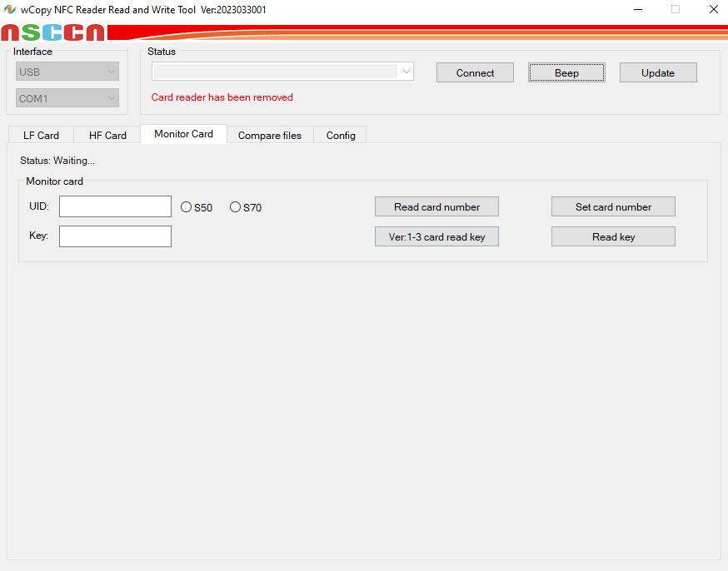Click inside the UID input field

click(x=114, y=206)
